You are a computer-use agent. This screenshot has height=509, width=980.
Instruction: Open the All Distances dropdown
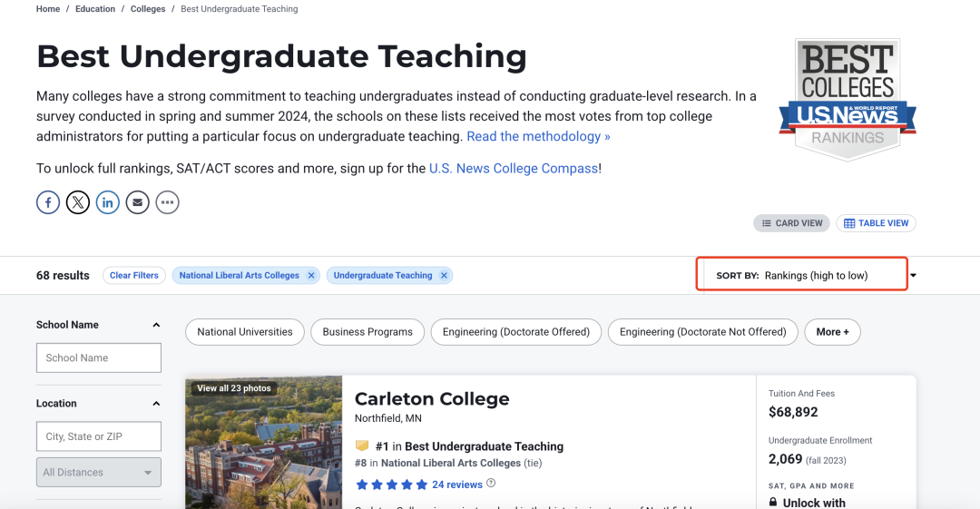click(99, 472)
